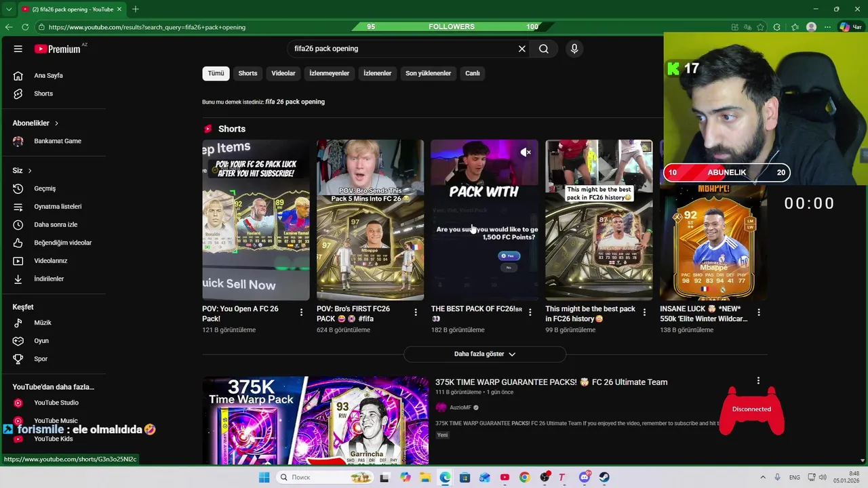Open File Explorer from the taskbar
Image resolution: width=868 pixels, height=488 pixels.
425,477
